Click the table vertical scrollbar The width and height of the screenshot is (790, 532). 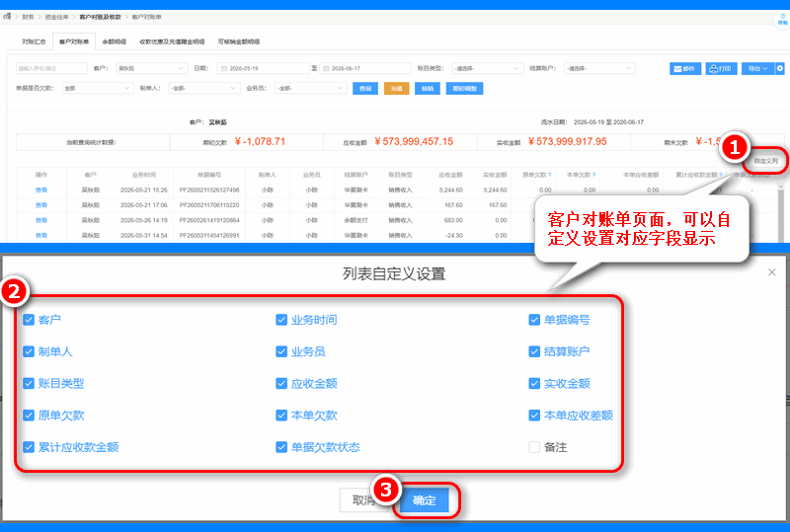[x=781, y=211]
